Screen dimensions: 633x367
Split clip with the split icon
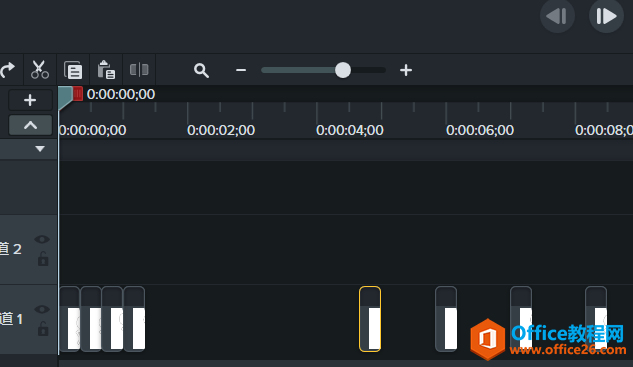tap(139, 70)
